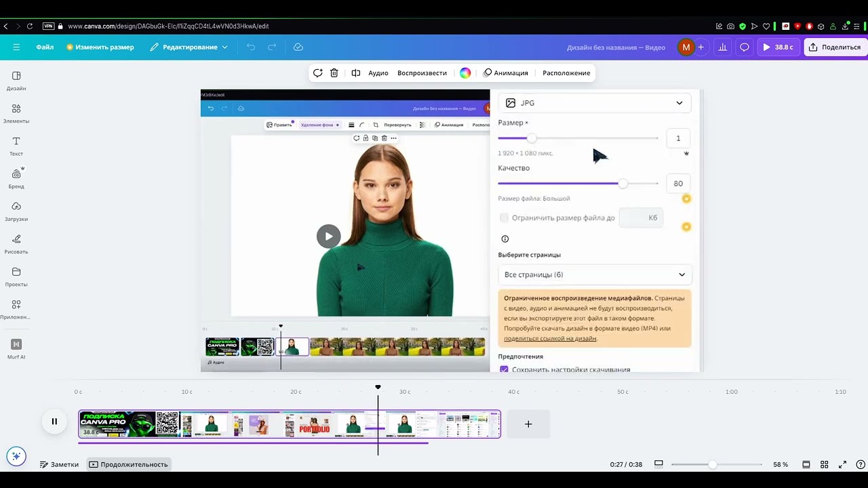The image size is (868, 488).
Task: Open the hamburger main menu
Action: (x=16, y=47)
